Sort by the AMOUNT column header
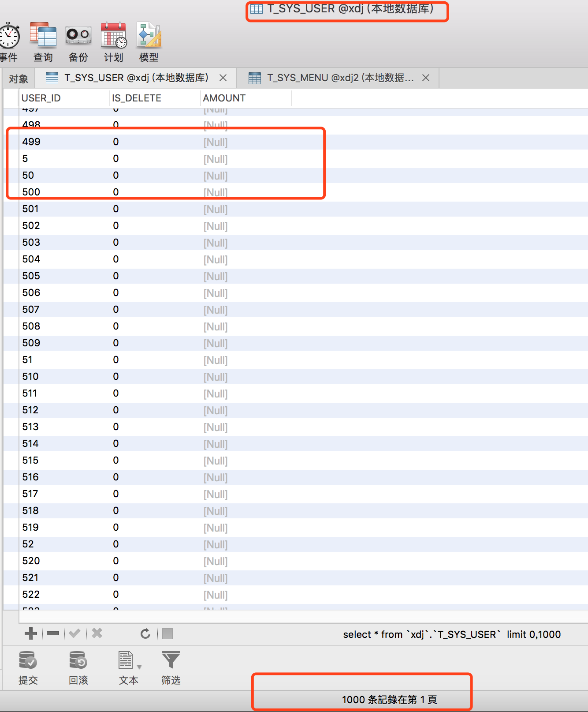The height and width of the screenshot is (712, 588). [246, 98]
